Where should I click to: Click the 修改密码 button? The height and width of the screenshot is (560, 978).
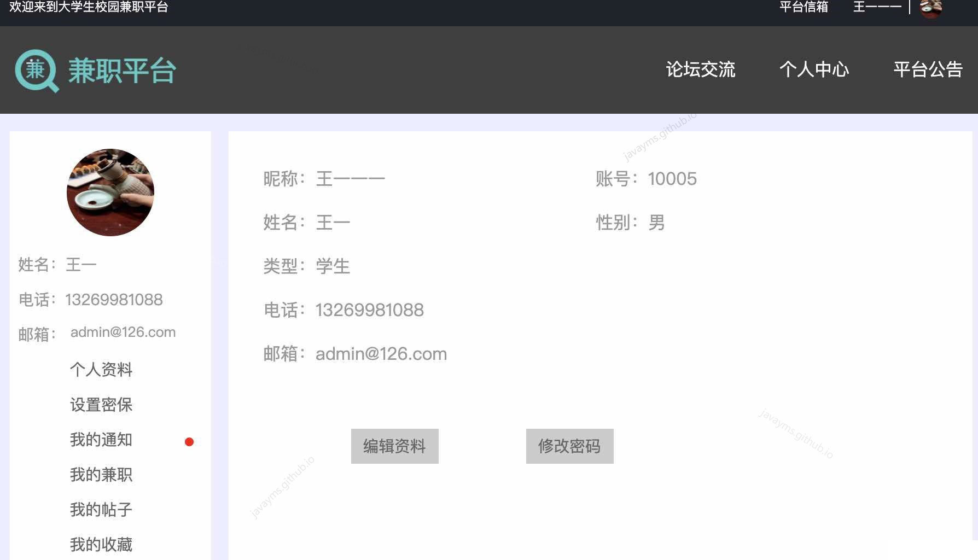(x=569, y=446)
